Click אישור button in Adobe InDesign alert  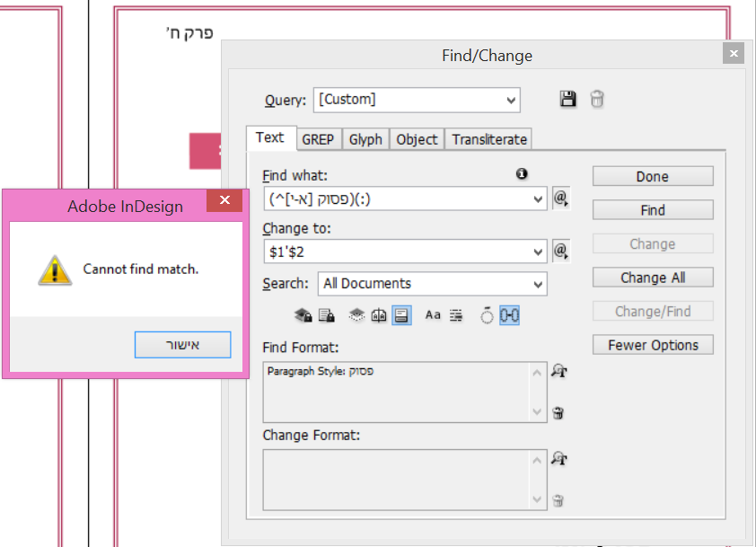click(x=183, y=344)
